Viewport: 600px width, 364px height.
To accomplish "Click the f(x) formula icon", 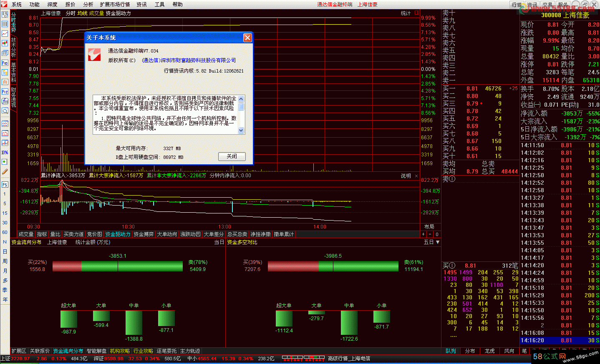I will pos(5,101).
